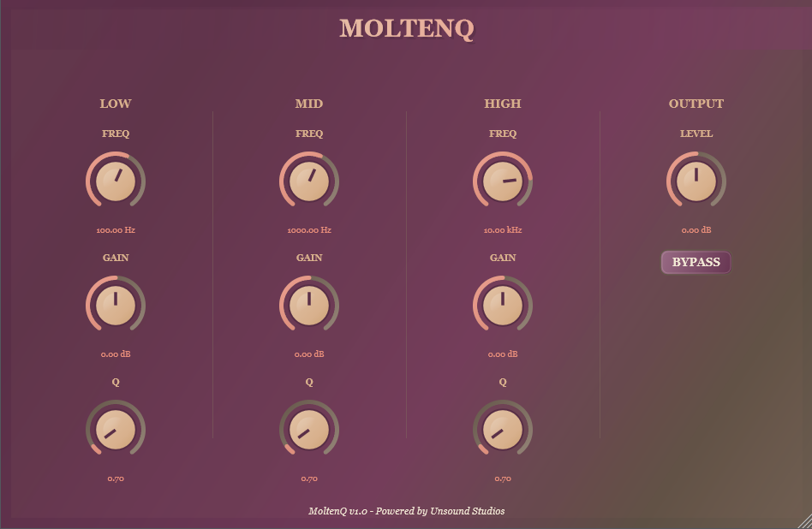Click the MID band GAIN knob
Screen dimensions: 812x529
pos(309,306)
